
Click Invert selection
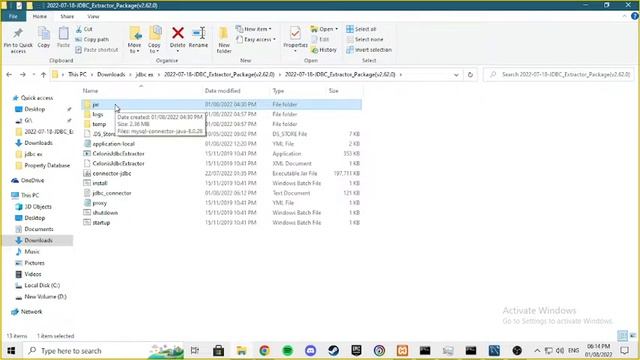click(x=369, y=50)
